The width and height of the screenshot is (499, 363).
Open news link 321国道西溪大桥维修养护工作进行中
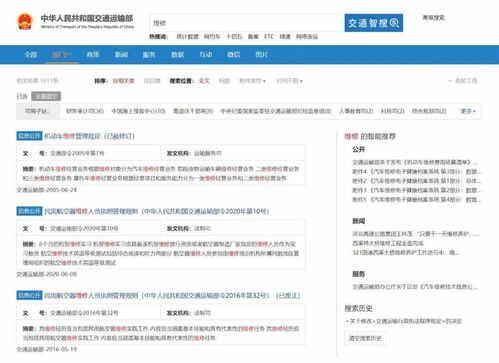[x=405, y=252]
